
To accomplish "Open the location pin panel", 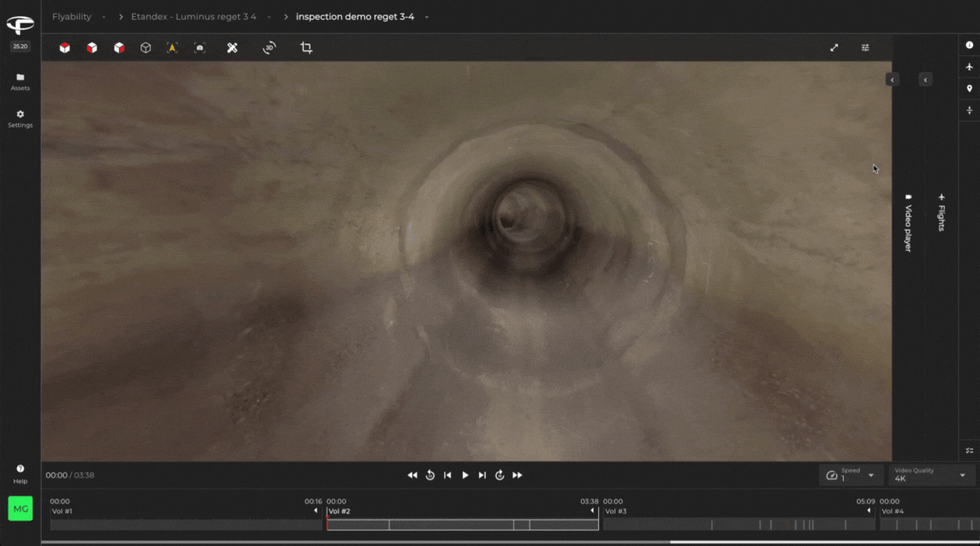I will pyautogui.click(x=969, y=88).
